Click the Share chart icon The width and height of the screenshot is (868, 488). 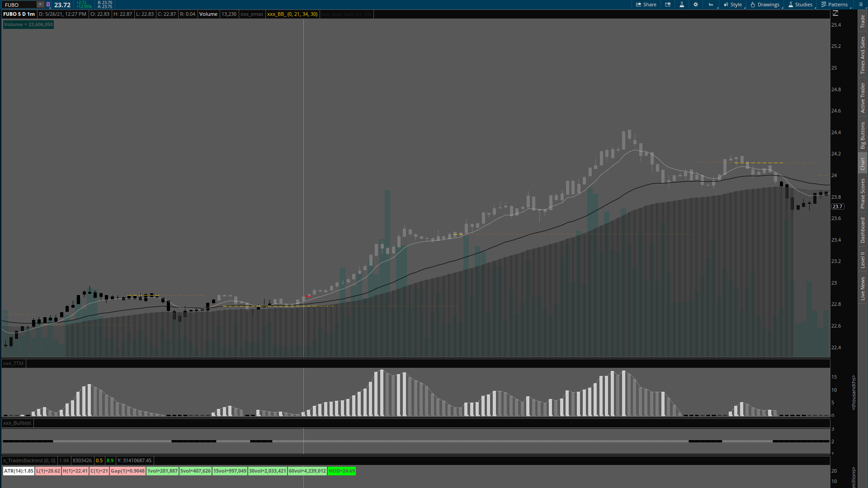tap(646, 5)
